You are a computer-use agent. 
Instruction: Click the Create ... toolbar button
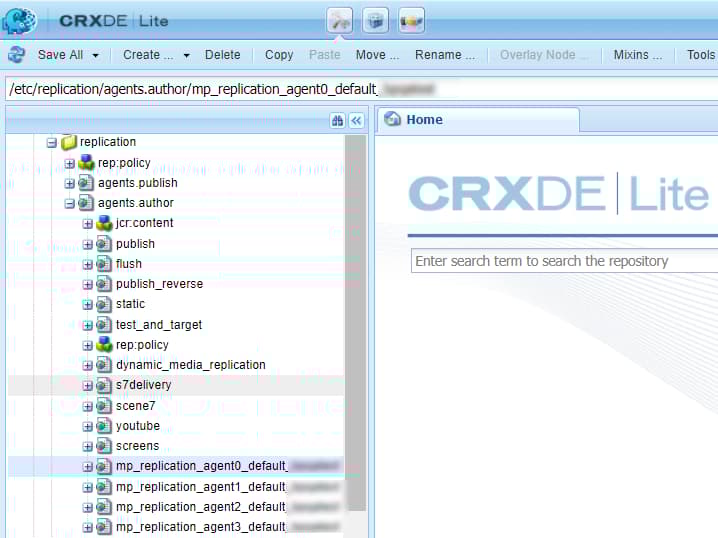pyautogui.click(x=148, y=55)
